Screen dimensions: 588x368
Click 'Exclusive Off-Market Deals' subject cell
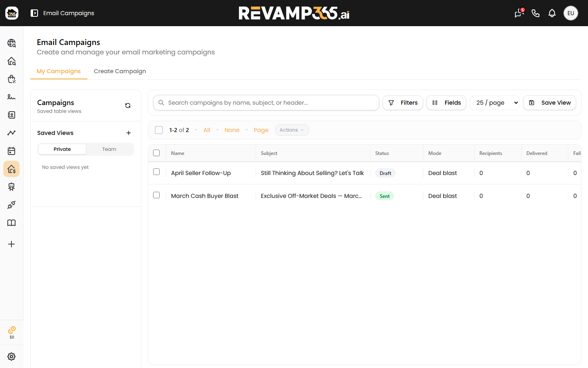click(312, 196)
